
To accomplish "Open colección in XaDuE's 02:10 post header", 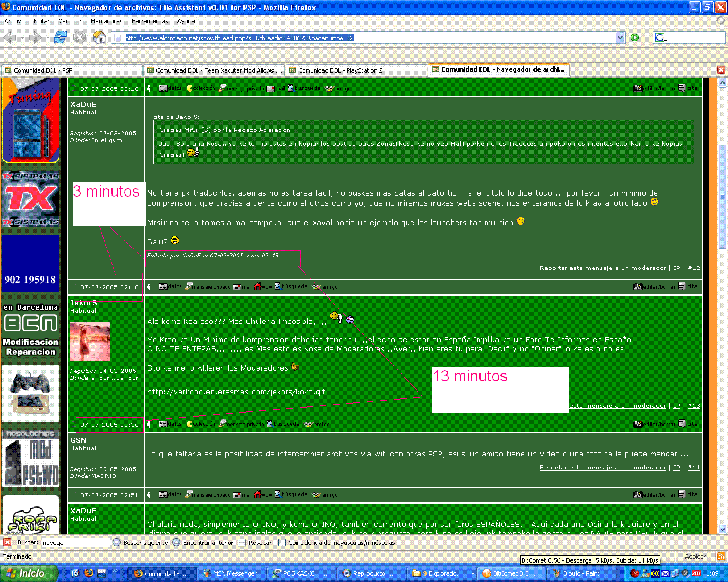I will coord(201,88).
